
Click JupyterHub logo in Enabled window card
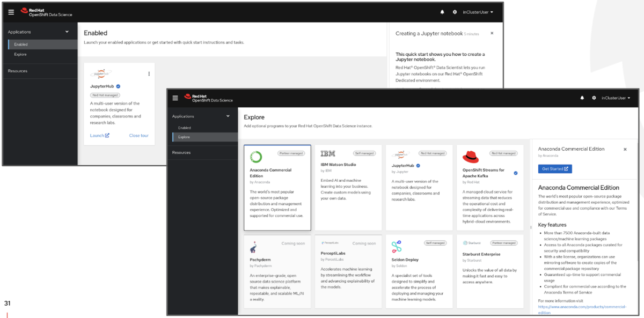(100, 75)
